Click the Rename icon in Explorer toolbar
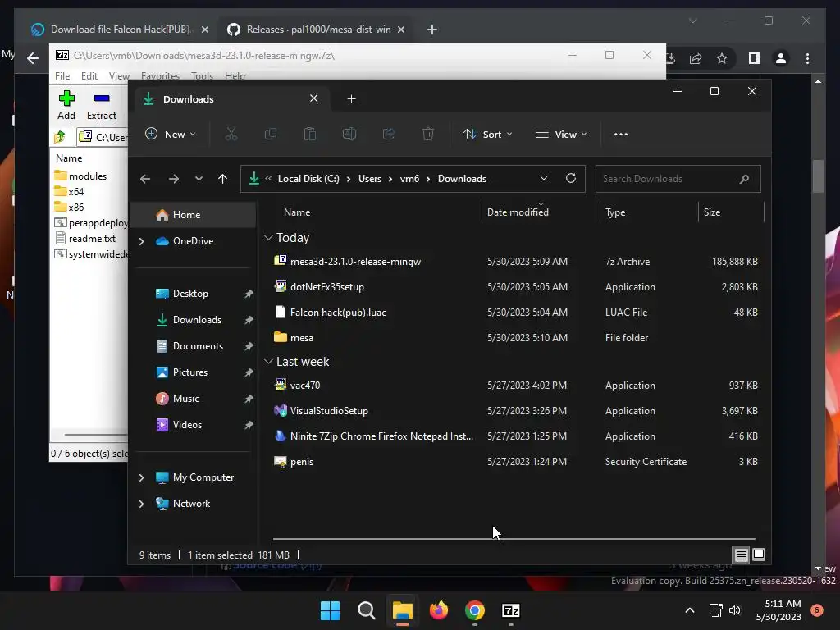Image resolution: width=840 pixels, height=630 pixels. [349, 134]
